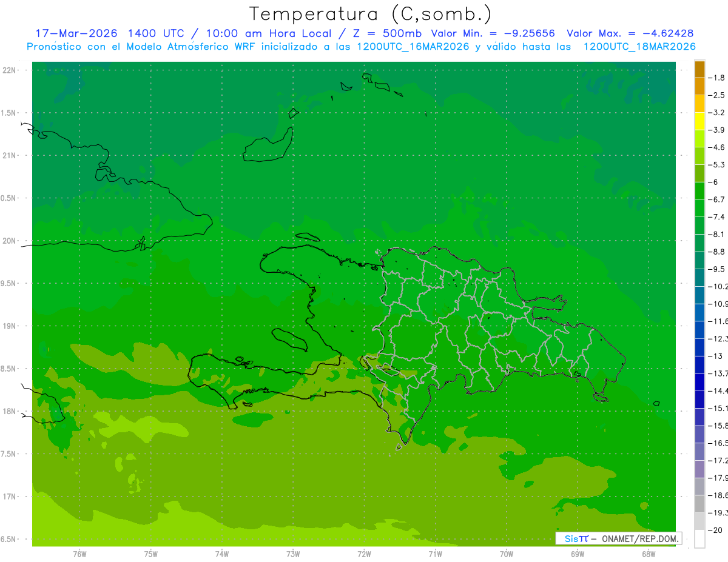Click the teal swatch between -9.5 and -10.2
The width and height of the screenshot is (728, 562).
tap(699, 278)
